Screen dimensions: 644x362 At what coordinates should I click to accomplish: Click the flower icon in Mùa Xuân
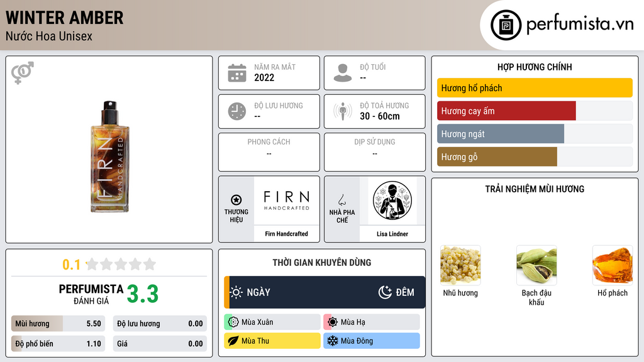click(x=233, y=322)
